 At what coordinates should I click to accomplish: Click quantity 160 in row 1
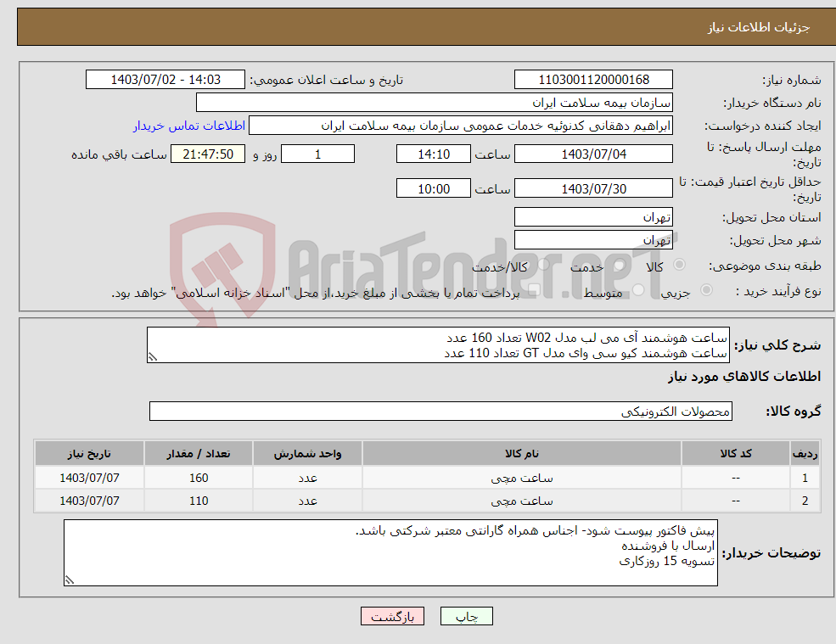[x=199, y=479]
